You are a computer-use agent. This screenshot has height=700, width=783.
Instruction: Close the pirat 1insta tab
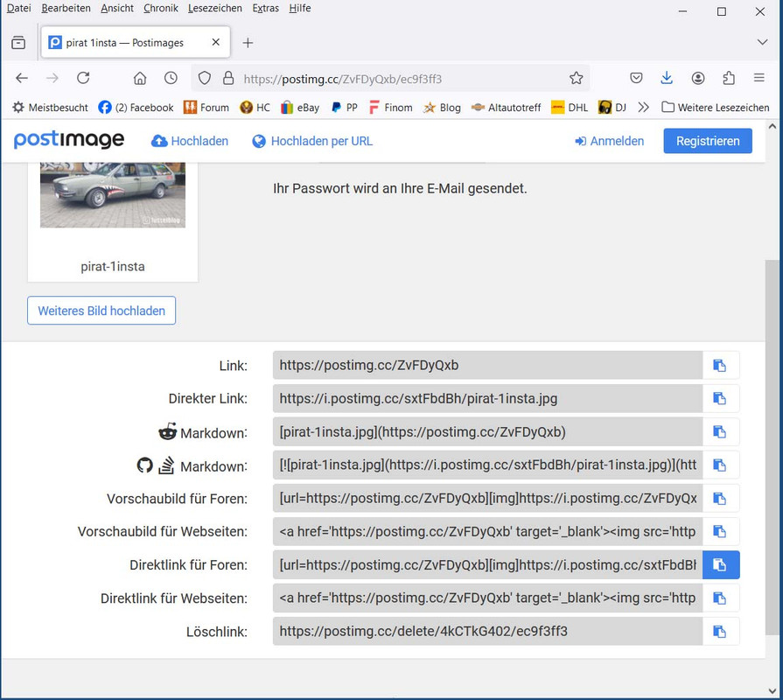(x=216, y=43)
